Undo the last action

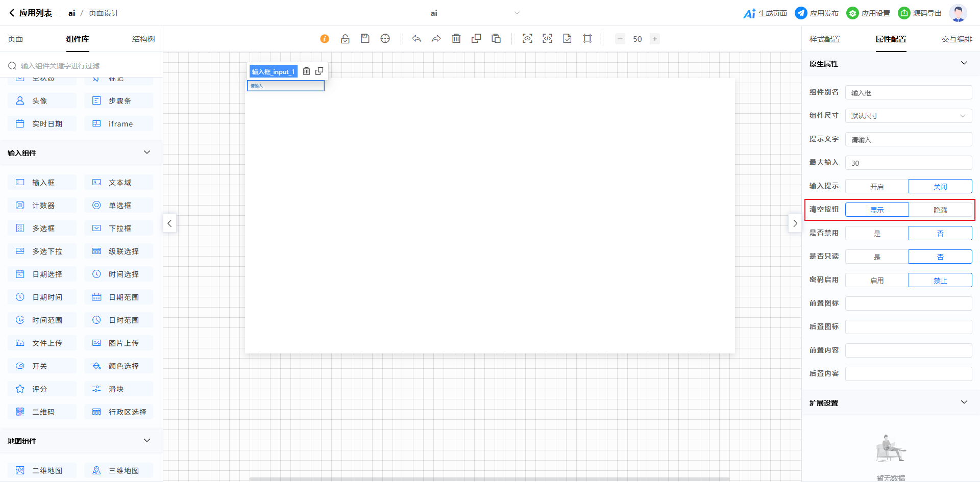coord(416,39)
